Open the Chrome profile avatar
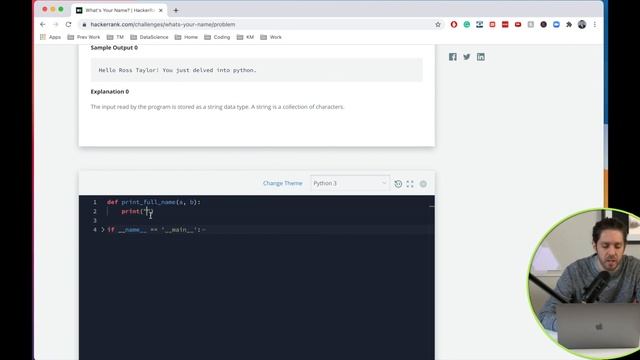Viewport: 640px width, 360px height. (x=582, y=24)
